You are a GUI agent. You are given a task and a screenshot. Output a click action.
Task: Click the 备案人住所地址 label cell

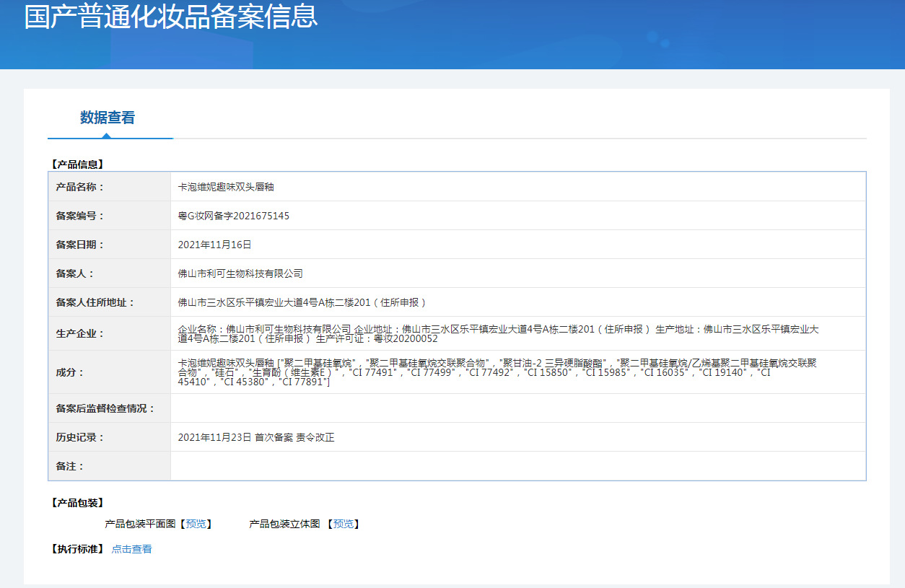pyautogui.click(x=110, y=302)
